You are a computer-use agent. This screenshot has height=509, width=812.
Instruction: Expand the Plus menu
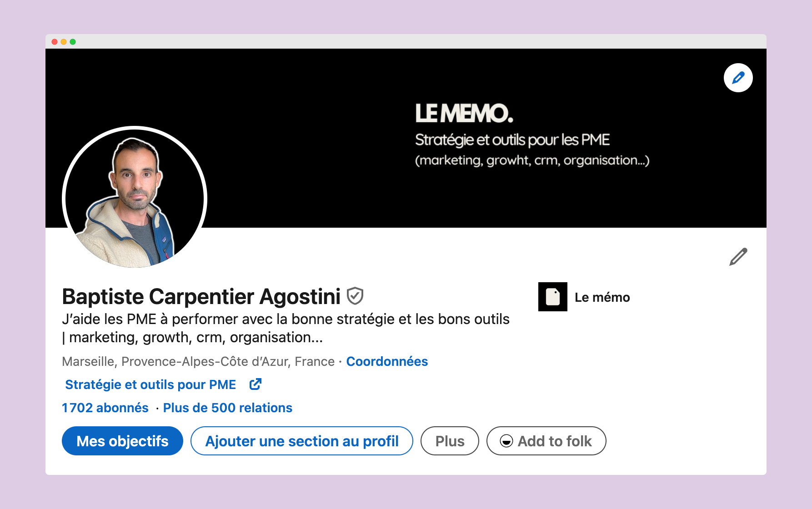tap(450, 441)
